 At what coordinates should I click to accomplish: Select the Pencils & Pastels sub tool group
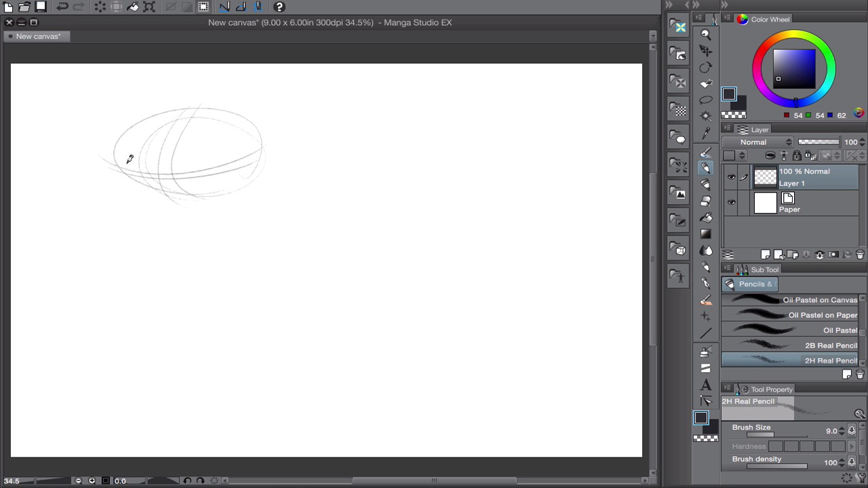pyautogui.click(x=749, y=284)
